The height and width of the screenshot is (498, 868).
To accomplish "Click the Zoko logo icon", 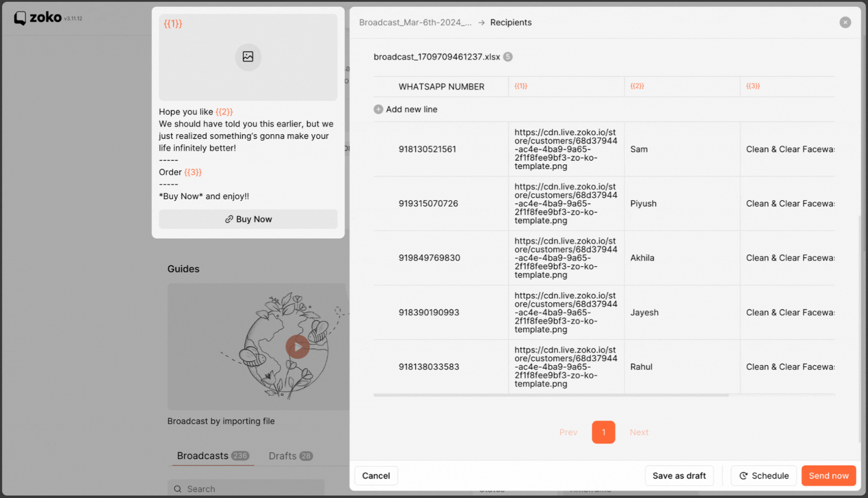I will 20,18.
